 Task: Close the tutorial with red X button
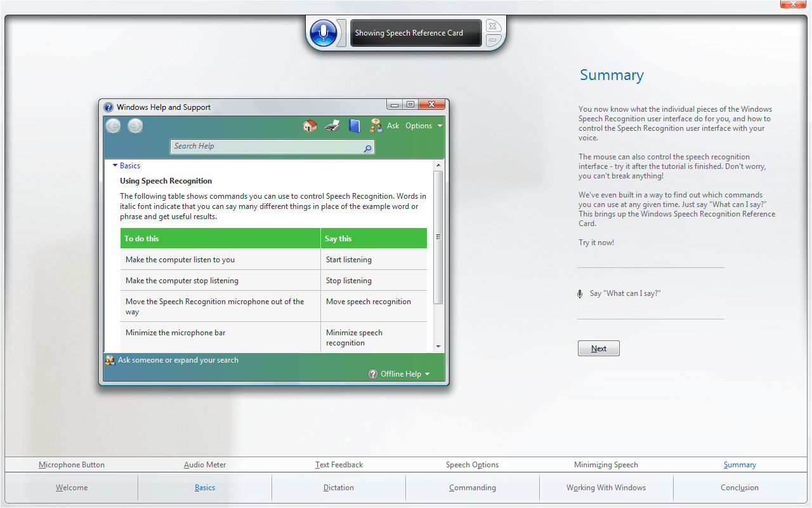point(793,4)
